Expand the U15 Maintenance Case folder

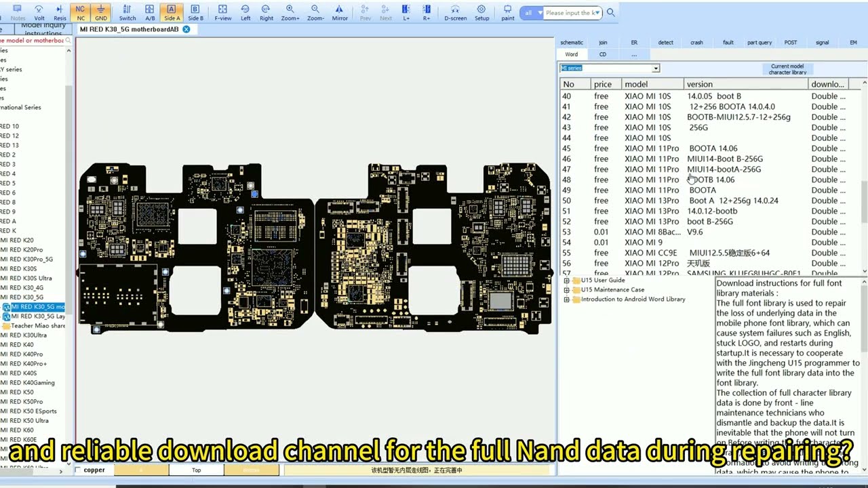567,289
